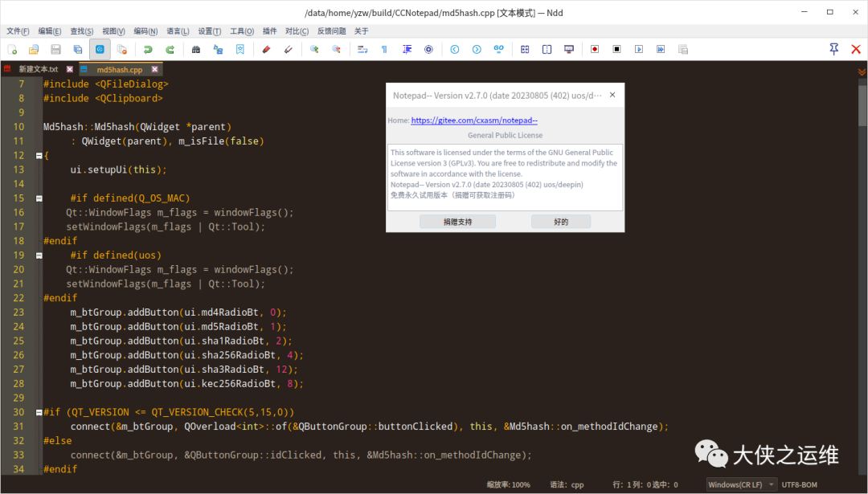Viewport: 868px width, 494px height.
Task: Click the bookmark star icon
Action: (x=240, y=49)
